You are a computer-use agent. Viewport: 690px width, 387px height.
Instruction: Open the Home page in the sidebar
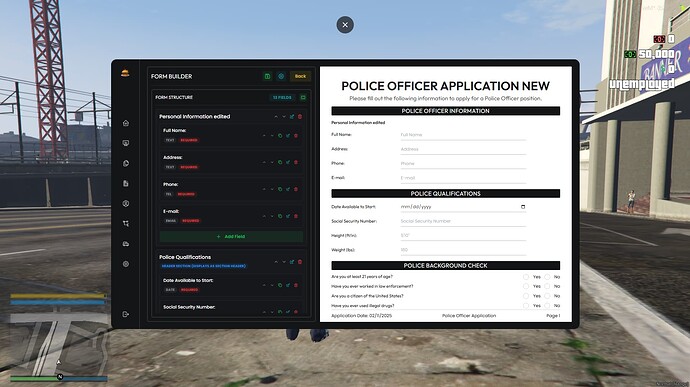coord(126,123)
